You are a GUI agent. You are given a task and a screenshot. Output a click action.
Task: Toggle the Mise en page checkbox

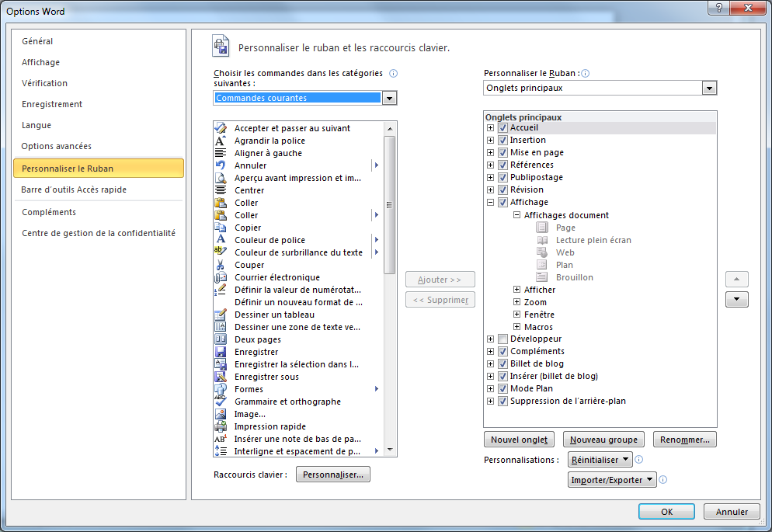point(502,152)
